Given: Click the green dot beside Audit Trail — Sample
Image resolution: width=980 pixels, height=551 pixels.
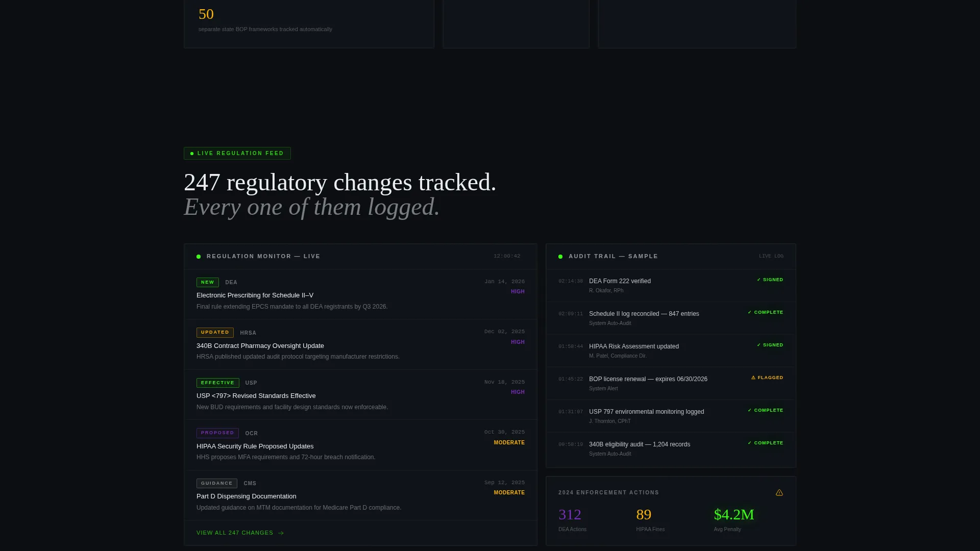Looking at the screenshot, I should [x=560, y=257].
